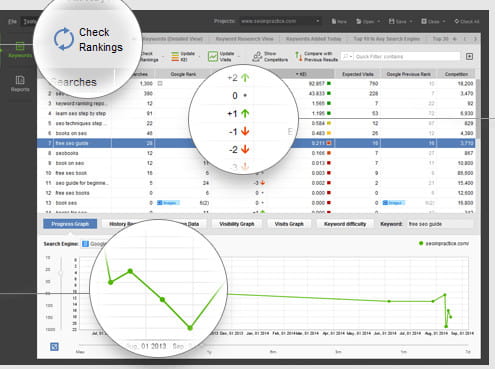Switch to Keywords Added Today tab
The image size is (495, 369).
coord(314,39)
